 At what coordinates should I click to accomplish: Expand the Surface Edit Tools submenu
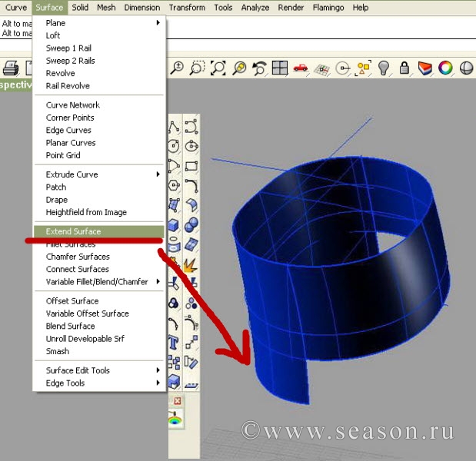(x=100, y=370)
